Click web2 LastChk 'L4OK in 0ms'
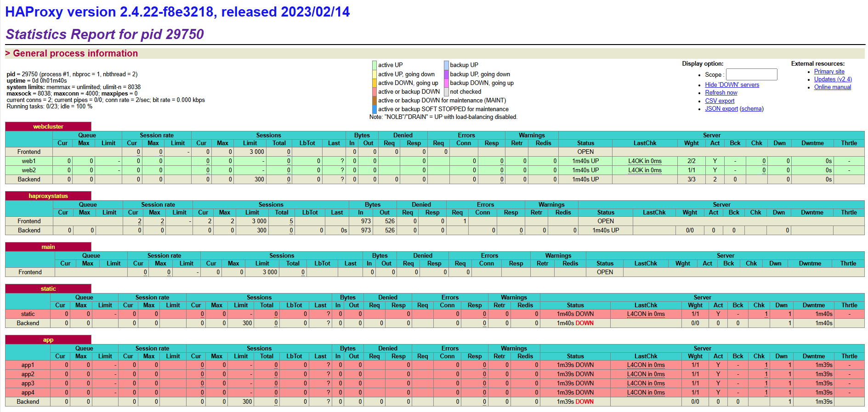The image size is (868, 412). (x=645, y=170)
